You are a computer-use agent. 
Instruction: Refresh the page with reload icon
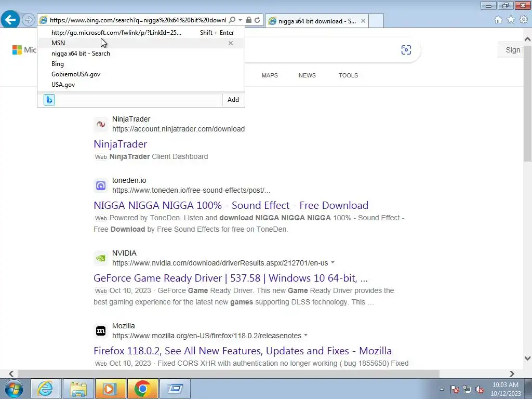click(x=257, y=20)
